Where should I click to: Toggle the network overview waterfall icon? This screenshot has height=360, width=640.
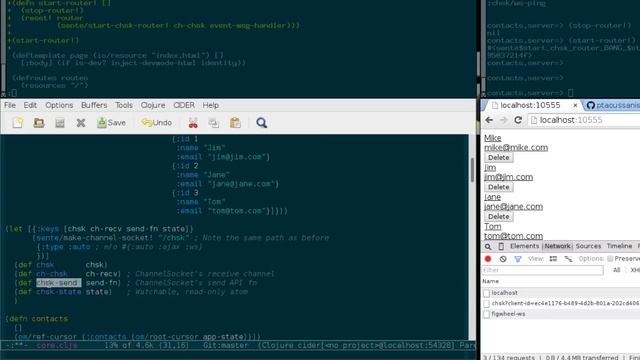click(x=568, y=259)
